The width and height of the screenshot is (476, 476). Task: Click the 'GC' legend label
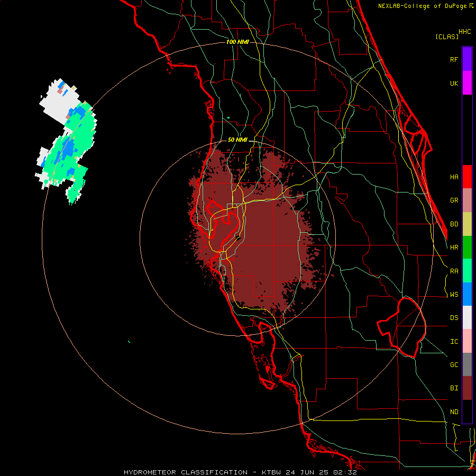(454, 365)
